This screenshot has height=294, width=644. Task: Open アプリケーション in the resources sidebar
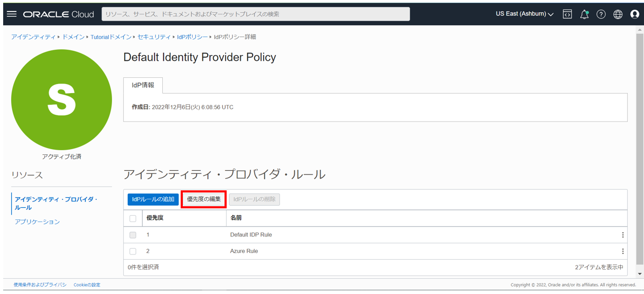click(x=38, y=222)
